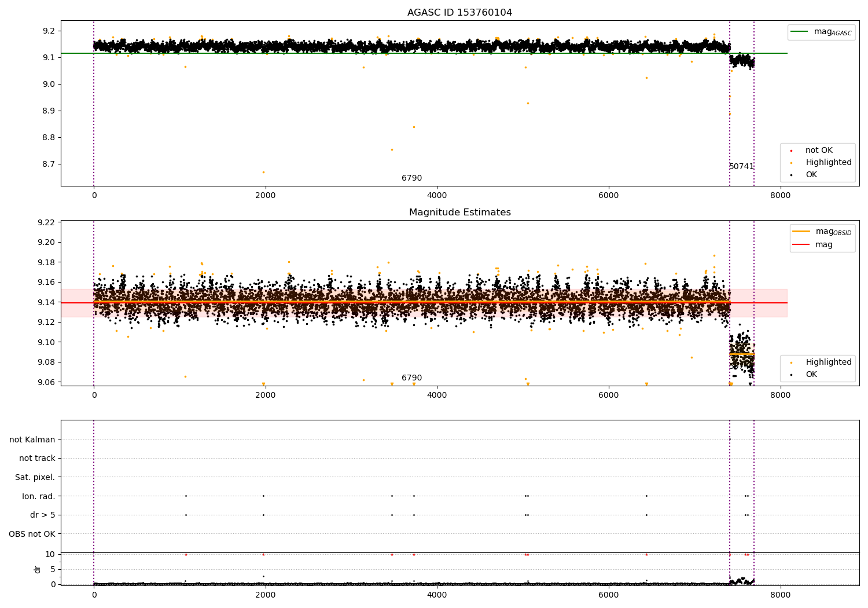
Task: Click the 10 y-tick of the dr strip
Action: click(50, 555)
